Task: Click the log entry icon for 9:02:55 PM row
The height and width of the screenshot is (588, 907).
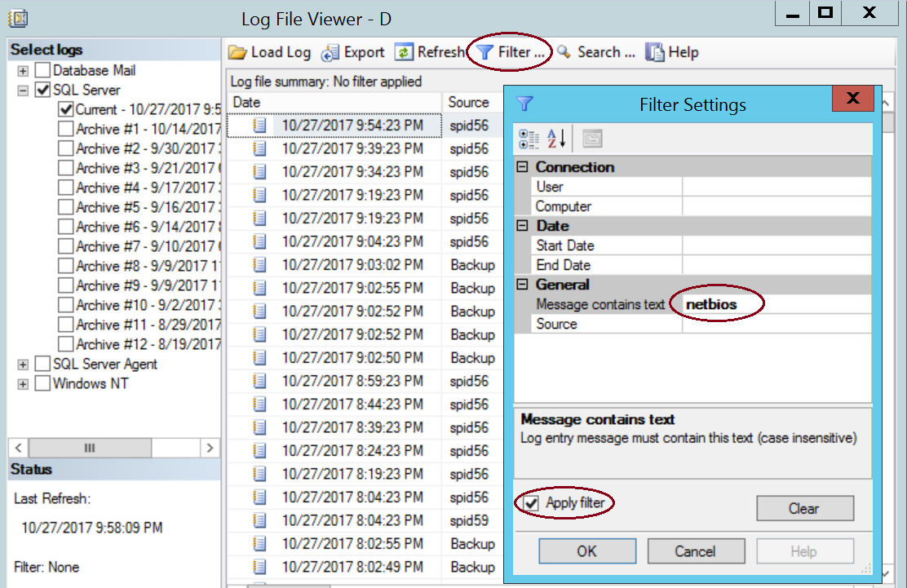Action: click(x=259, y=288)
